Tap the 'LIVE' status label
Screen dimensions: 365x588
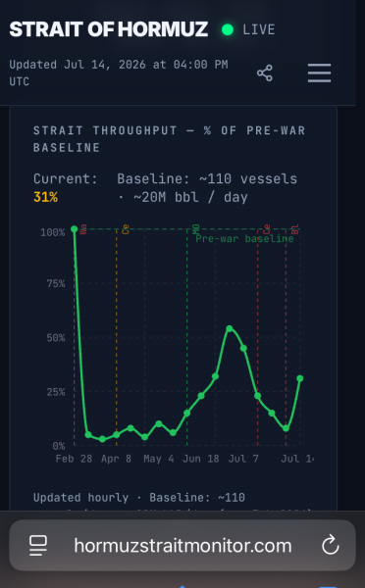pos(259,29)
